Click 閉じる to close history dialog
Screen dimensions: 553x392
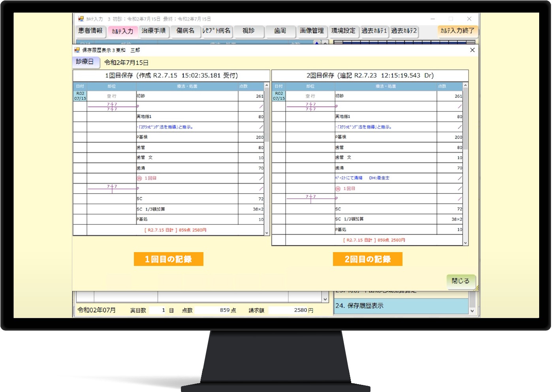(x=461, y=281)
